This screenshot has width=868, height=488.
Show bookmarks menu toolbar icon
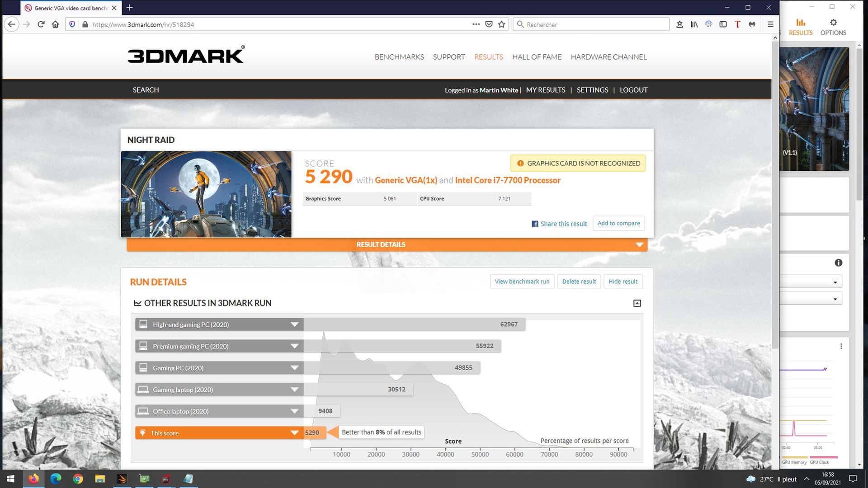[x=679, y=24]
